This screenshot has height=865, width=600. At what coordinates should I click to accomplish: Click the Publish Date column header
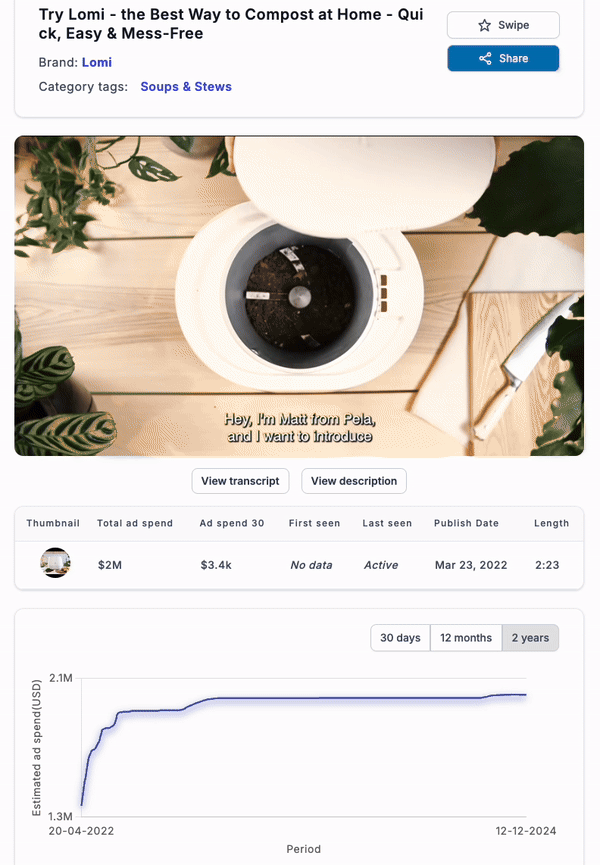click(467, 523)
